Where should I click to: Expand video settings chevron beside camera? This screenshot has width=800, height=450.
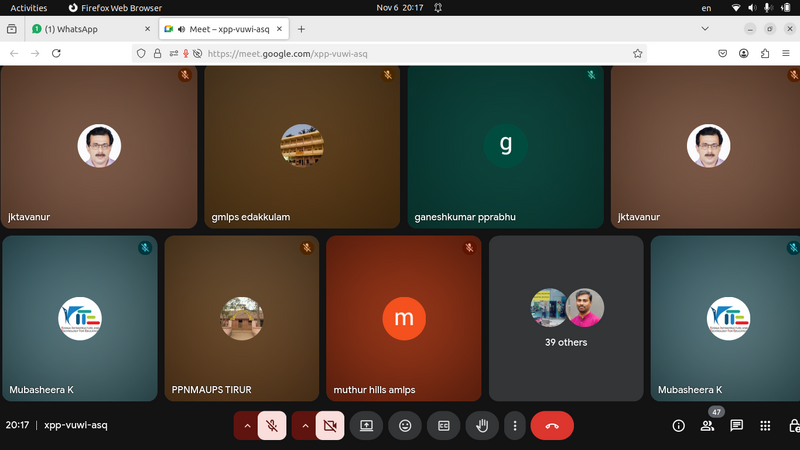point(305,425)
